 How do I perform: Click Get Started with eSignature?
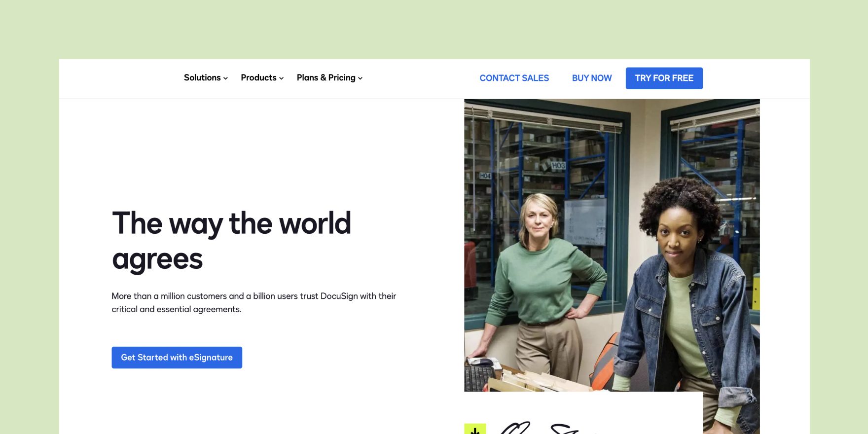(177, 358)
